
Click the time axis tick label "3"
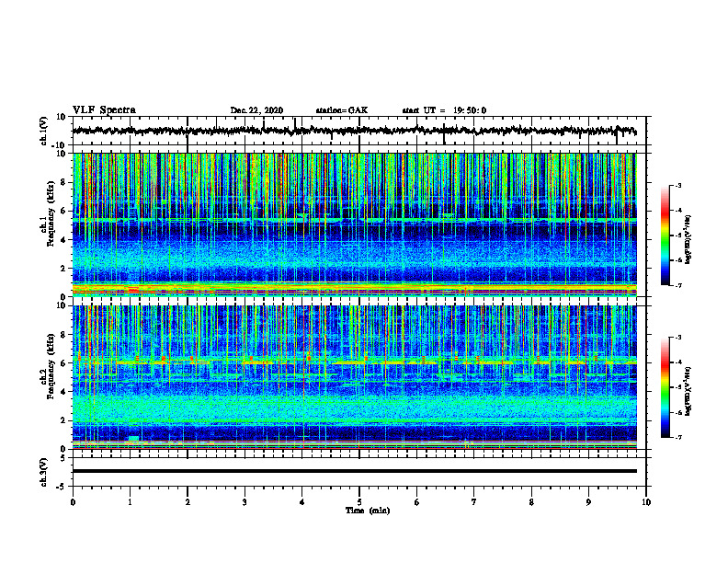coord(245,502)
